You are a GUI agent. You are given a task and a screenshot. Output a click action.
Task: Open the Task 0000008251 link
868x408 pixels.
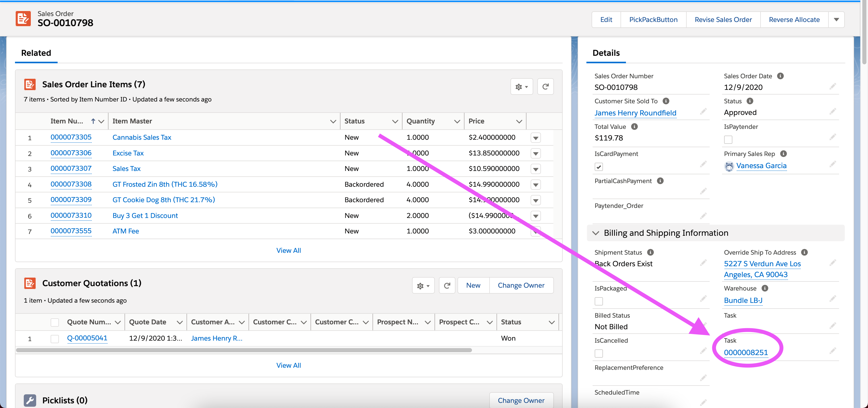[746, 352]
